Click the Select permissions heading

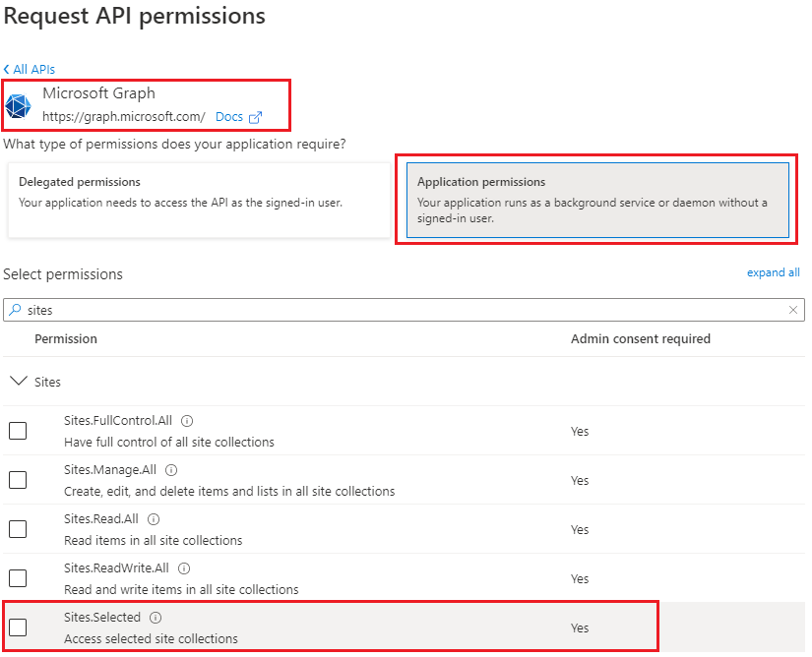tap(63, 274)
